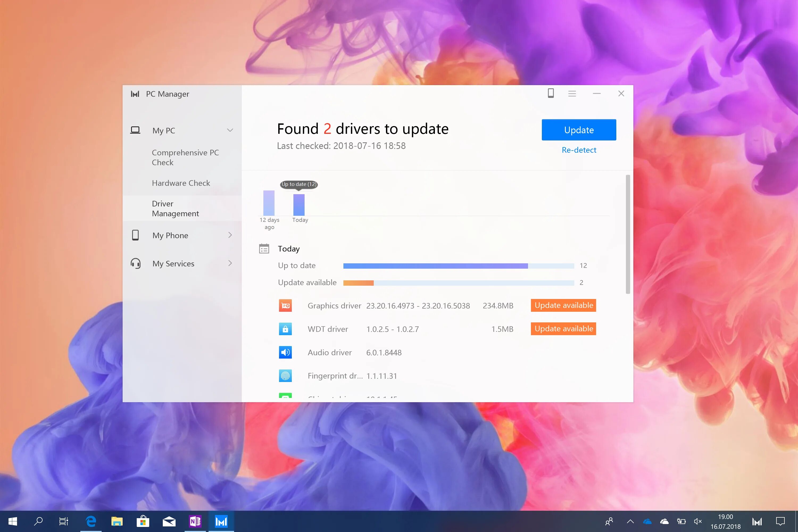Select the Hardware Check menu item
The image size is (798, 532).
tap(181, 182)
